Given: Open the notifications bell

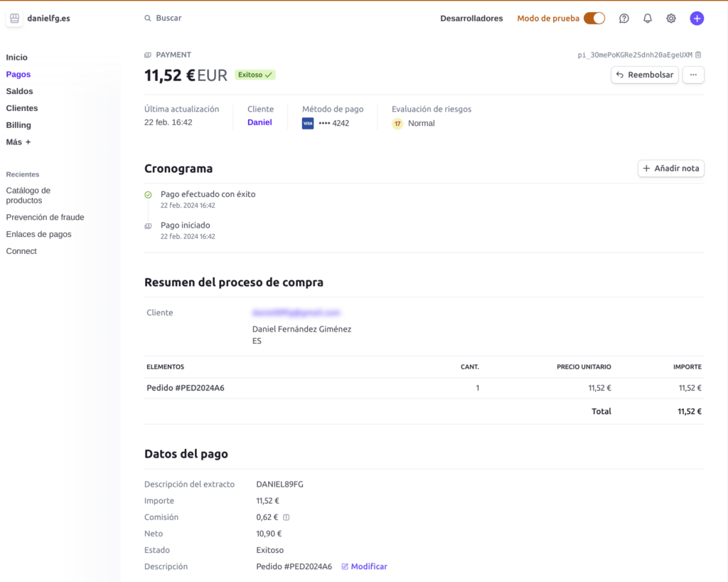Looking at the screenshot, I should pyautogui.click(x=647, y=18).
